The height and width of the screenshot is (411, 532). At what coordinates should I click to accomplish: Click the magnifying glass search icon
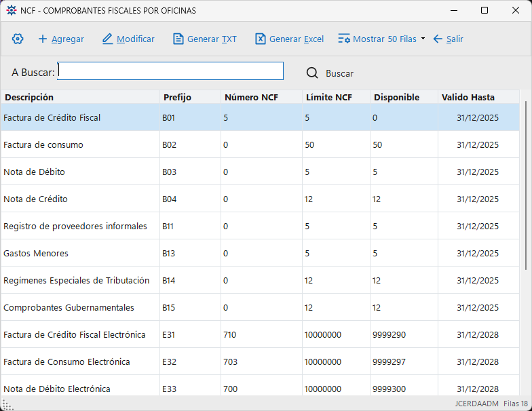click(x=312, y=73)
